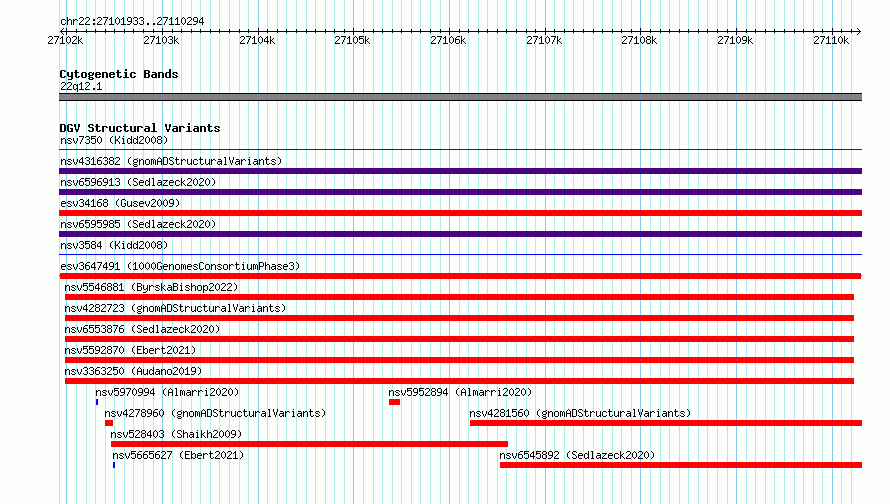Open nsv5546881 (ByrskaBishop2022) label
Image resolution: width=890 pixels, height=504 pixels.
[x=151, y=287]
